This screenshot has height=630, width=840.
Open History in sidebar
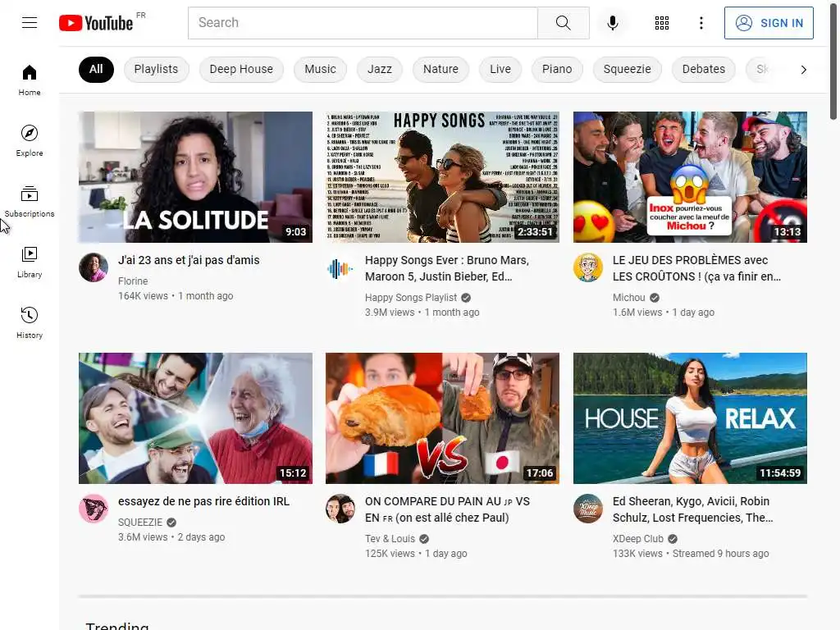click(x=30, y=323)
